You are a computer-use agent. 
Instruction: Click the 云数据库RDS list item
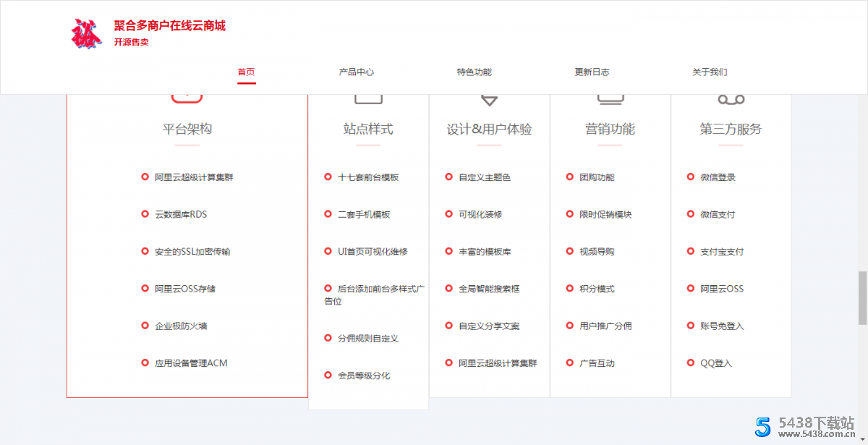(x=181, y=214)
